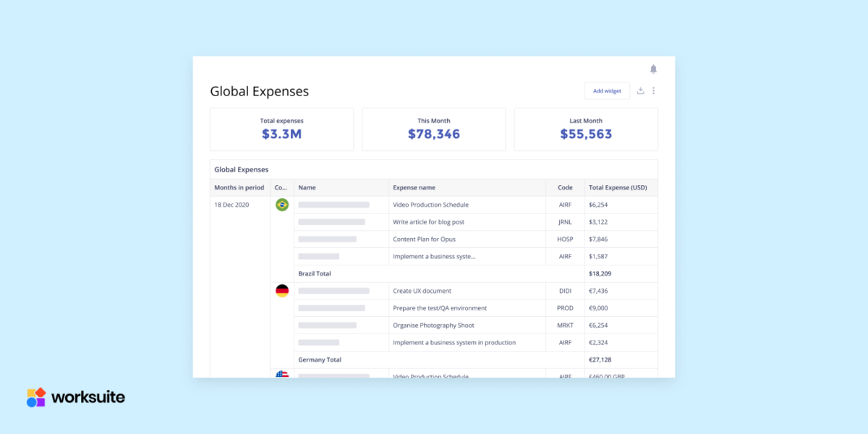Click the Add widget button
The height and width of the screenshot is (434, 868).
click(x=607, y=90)
